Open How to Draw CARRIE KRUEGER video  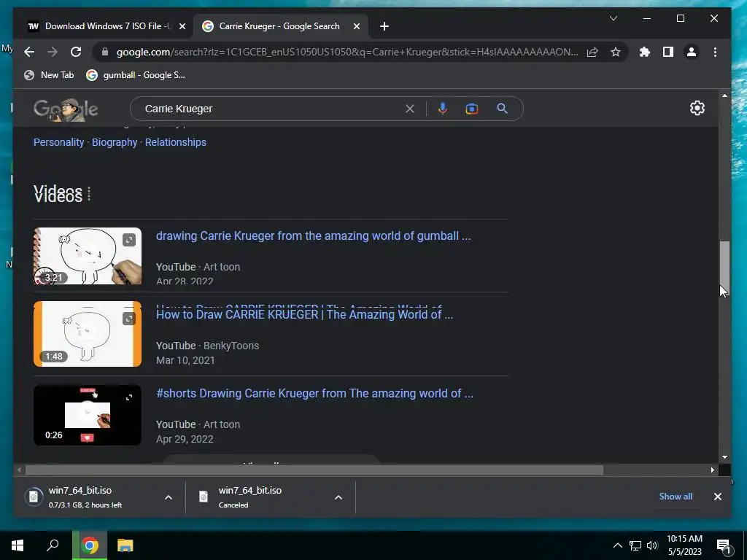coord(304,314)
